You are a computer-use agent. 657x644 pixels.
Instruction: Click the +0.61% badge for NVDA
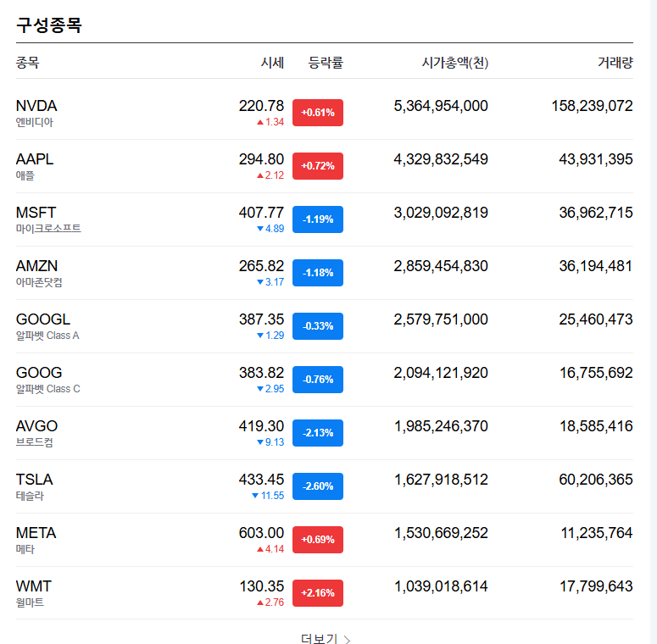click(x=318, y=113)
